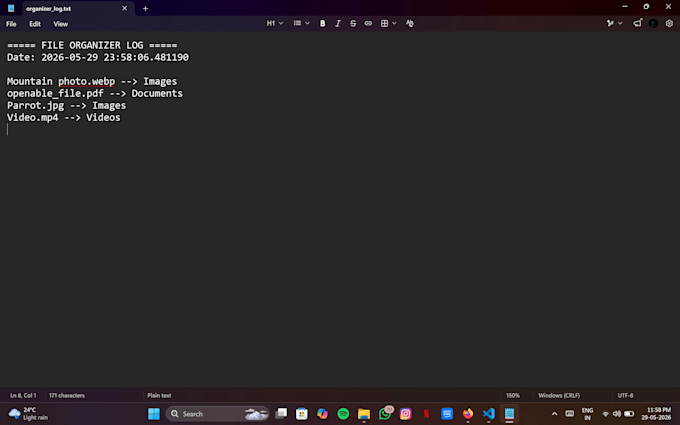Click the taskbar Search box
This screenshot has width=680, height=425.
(218, 414)
